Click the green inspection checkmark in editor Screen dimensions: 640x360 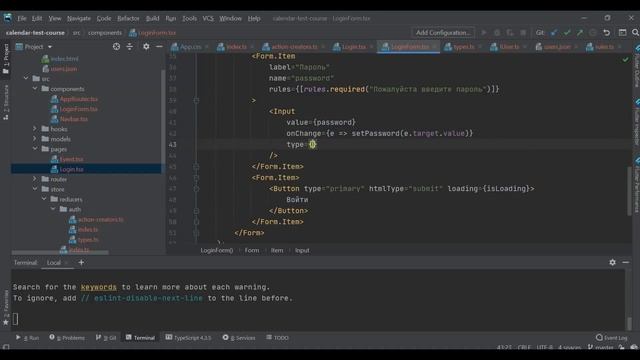[x=625, y=60]
